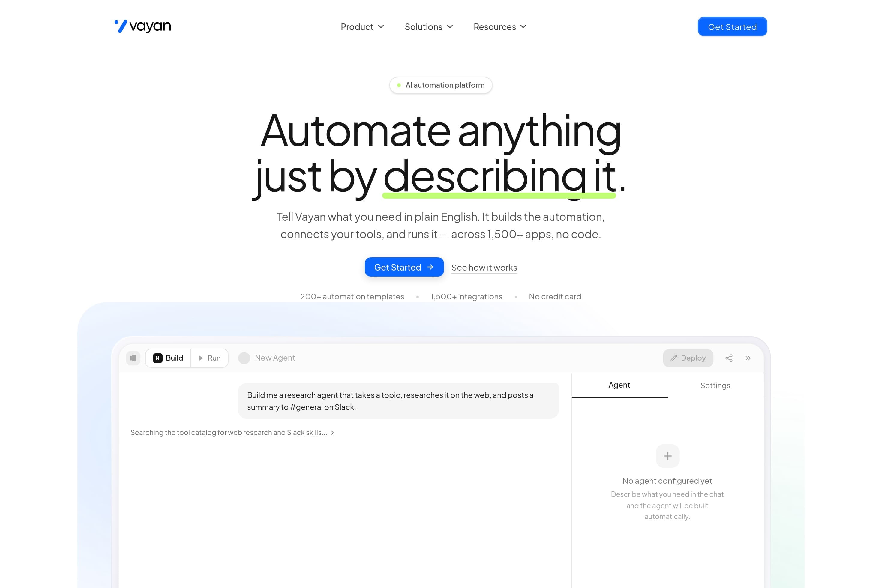Click the plus icon to add agent

tap(667, 456)
